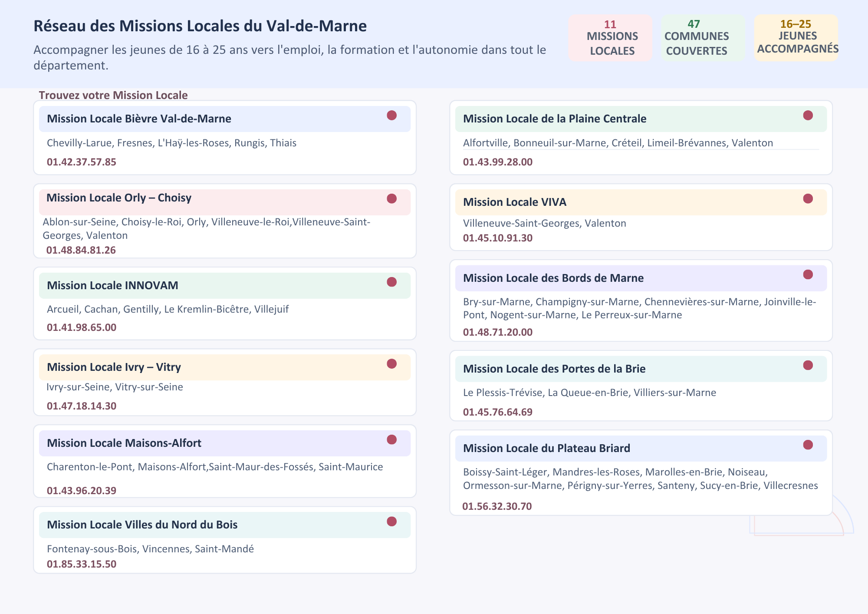Click the red dot on Bords de Marne card

point(808,274)
